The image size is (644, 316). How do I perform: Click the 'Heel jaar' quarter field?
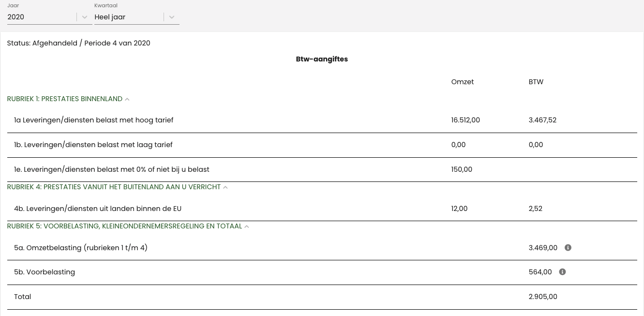coord(128,17)
